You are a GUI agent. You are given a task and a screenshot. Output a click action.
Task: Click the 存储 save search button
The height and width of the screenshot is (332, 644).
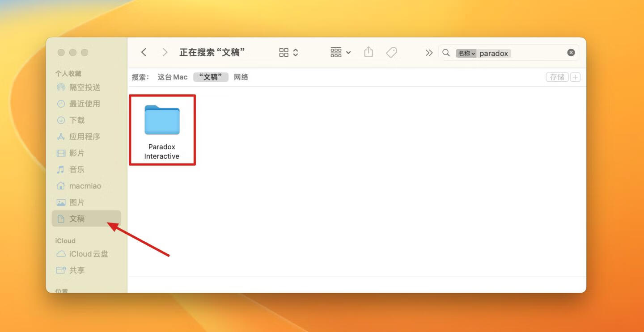pos(557,77)
